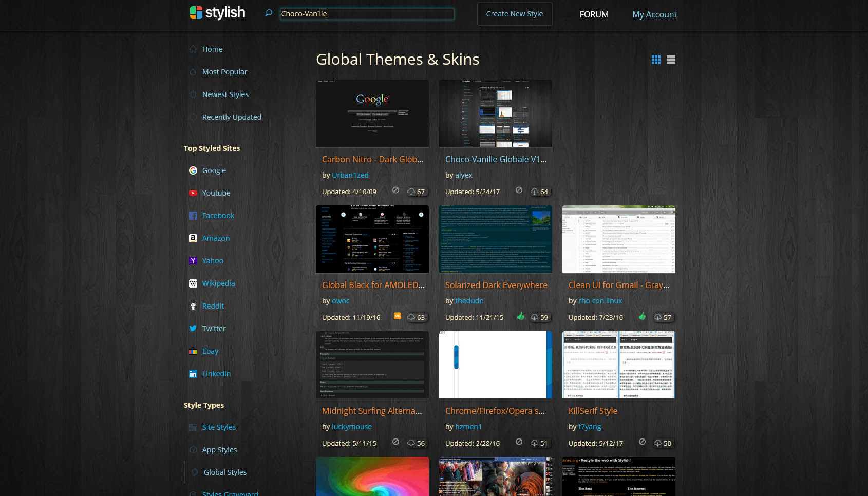Click the Wikipedia icon in sidebar
This screenshot has width=868, height=496.
193,283
